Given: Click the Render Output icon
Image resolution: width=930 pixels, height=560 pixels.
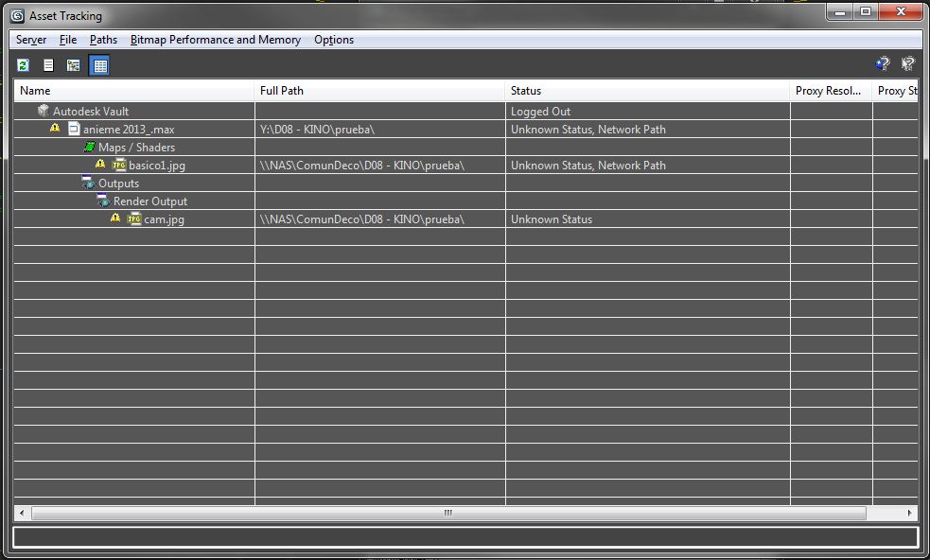Looking at the screenshot, I should (x=104, y=201).
